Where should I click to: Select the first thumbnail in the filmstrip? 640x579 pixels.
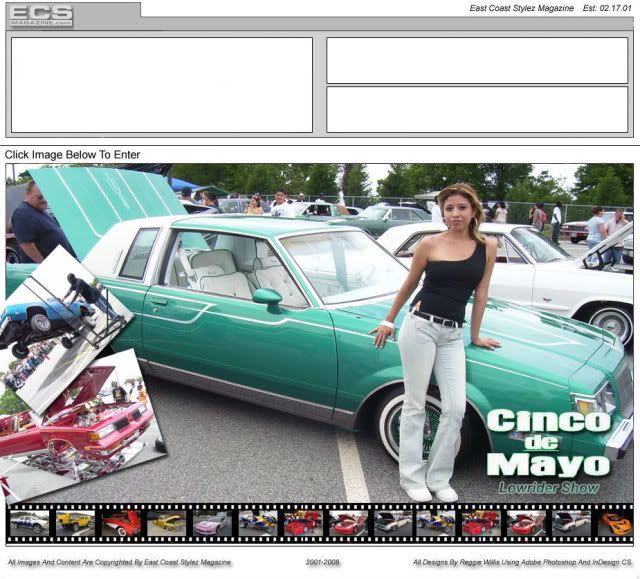[28, 523]
